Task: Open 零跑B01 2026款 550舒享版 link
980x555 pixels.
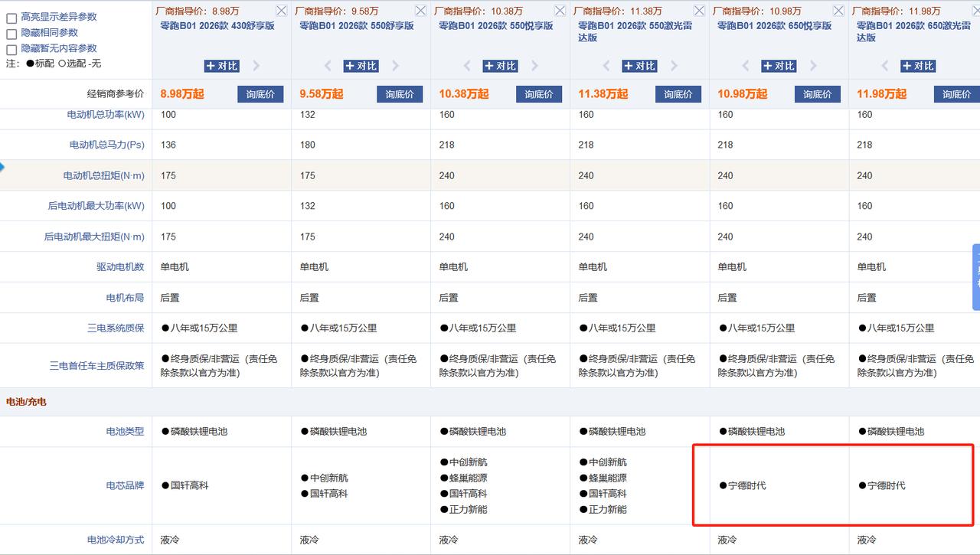Action: point(356,25)
